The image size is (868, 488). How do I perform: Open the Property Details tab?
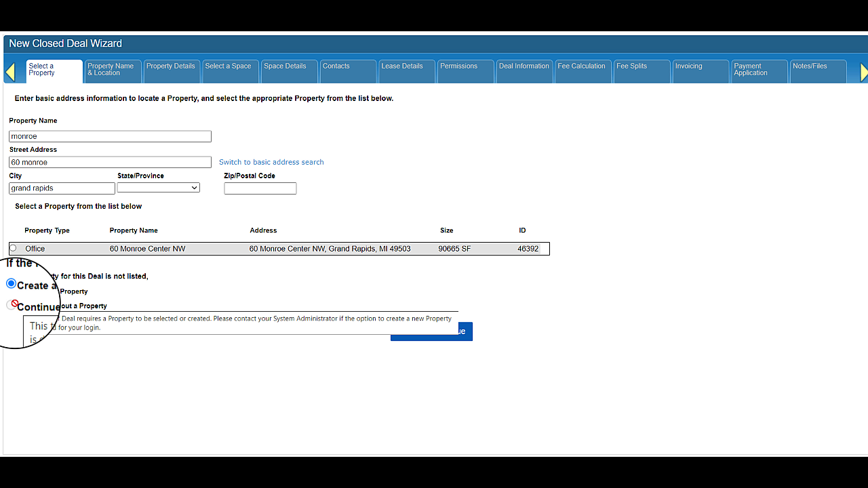pyautogui.click(x=171, y=70)
